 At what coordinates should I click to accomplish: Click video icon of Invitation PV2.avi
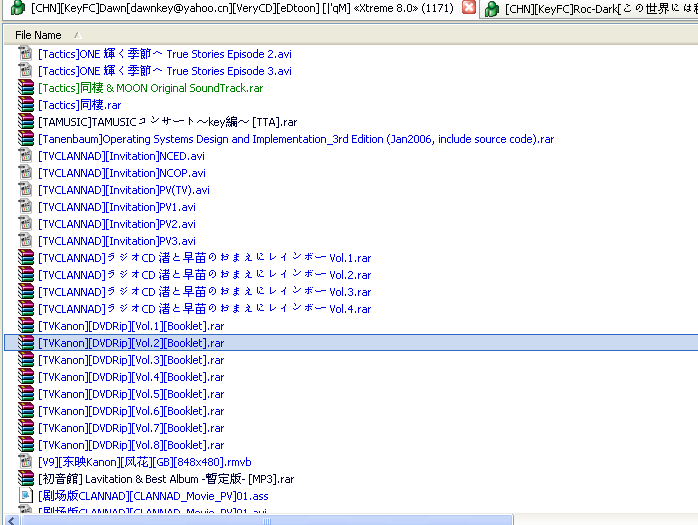point(26,224)
